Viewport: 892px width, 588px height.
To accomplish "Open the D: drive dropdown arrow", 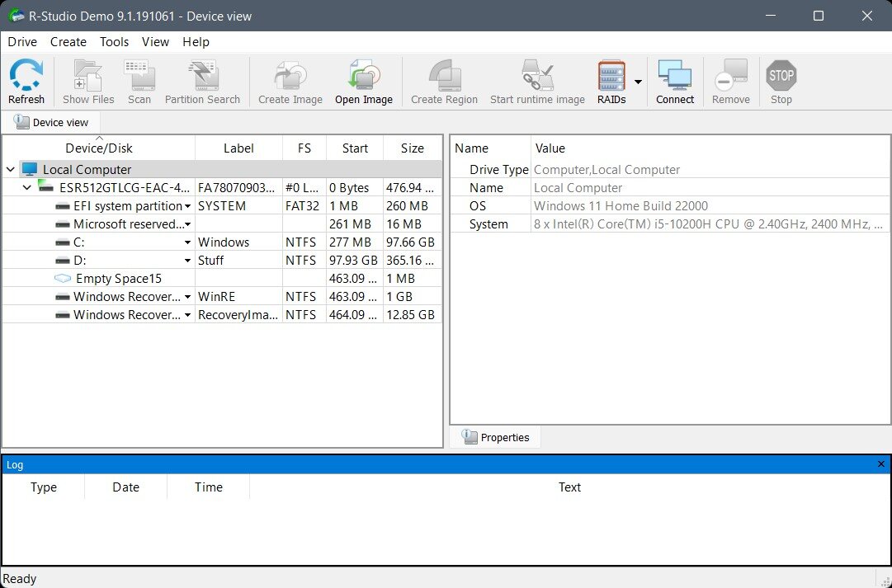I will (x=187, y=261).
